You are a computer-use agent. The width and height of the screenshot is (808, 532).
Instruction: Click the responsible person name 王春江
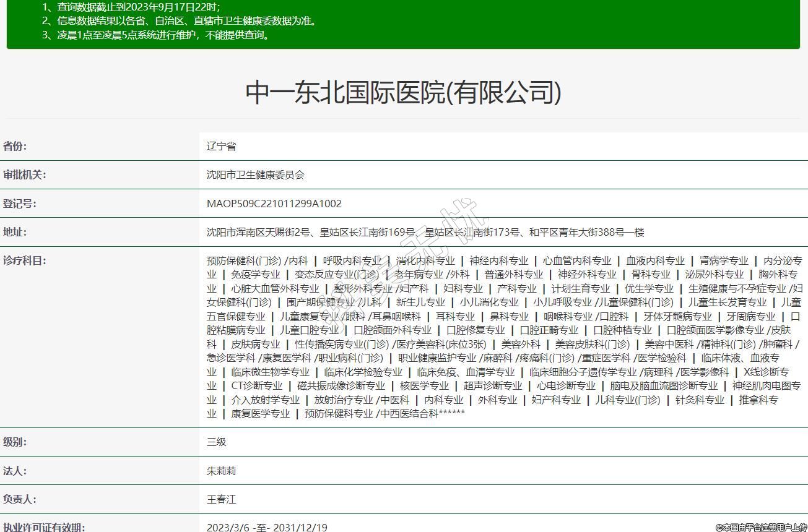tap(221, 499)
